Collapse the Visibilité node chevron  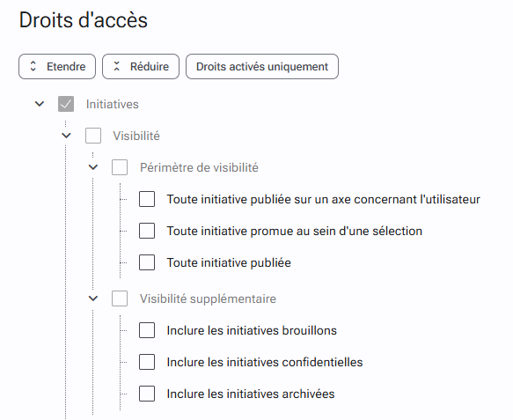tap(66, 136)
